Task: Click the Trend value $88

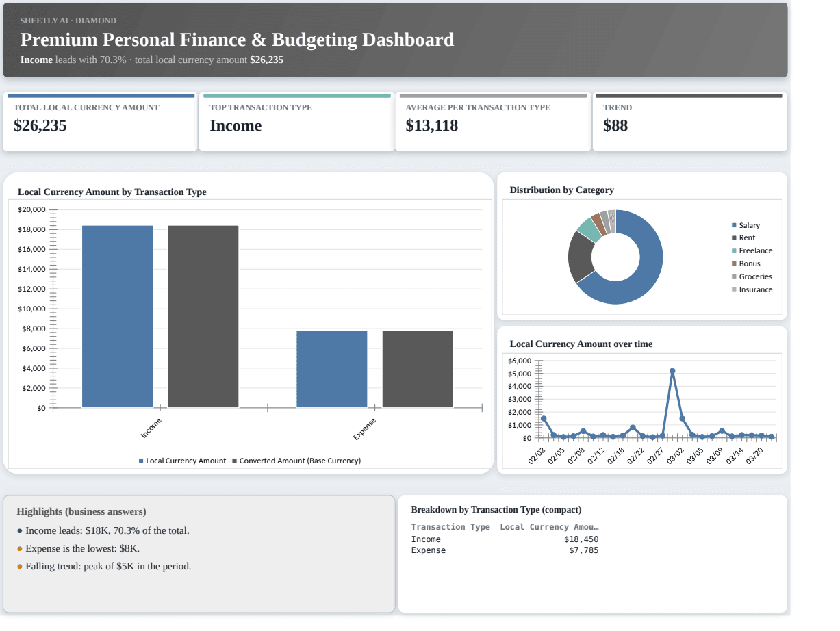Action: (615, 126)
